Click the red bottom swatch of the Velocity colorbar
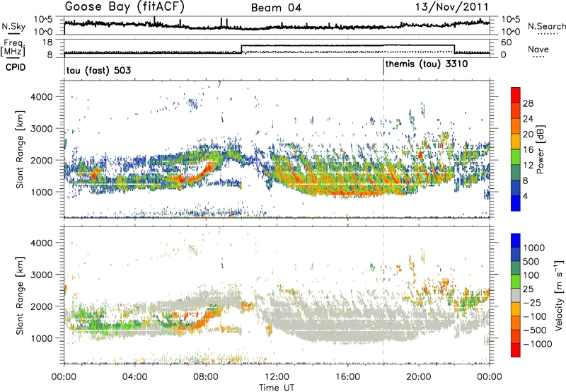Screen dimensions: 566x392 [516, 350]
